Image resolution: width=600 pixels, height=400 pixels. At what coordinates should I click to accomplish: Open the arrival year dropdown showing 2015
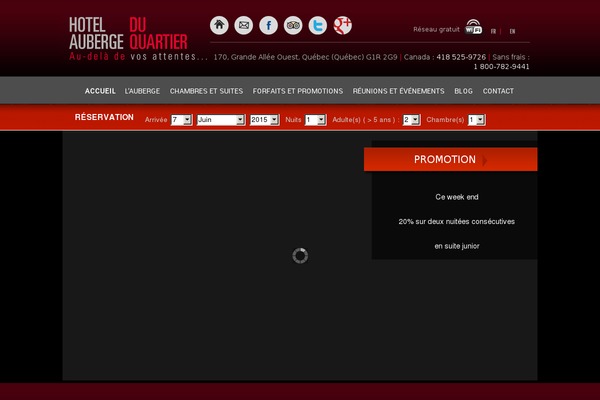pyautogui.click(x=264, y=120)
